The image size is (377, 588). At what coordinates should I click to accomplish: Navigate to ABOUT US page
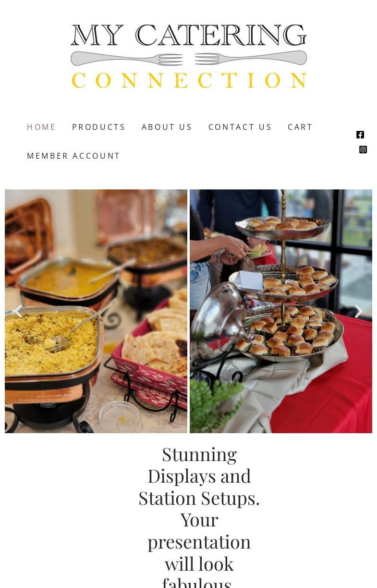click(167, 127)
